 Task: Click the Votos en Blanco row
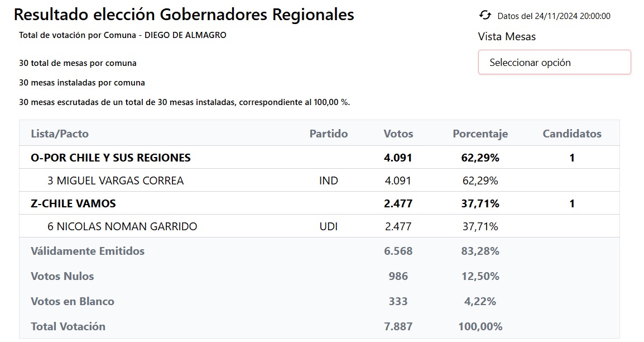point(319,301)
